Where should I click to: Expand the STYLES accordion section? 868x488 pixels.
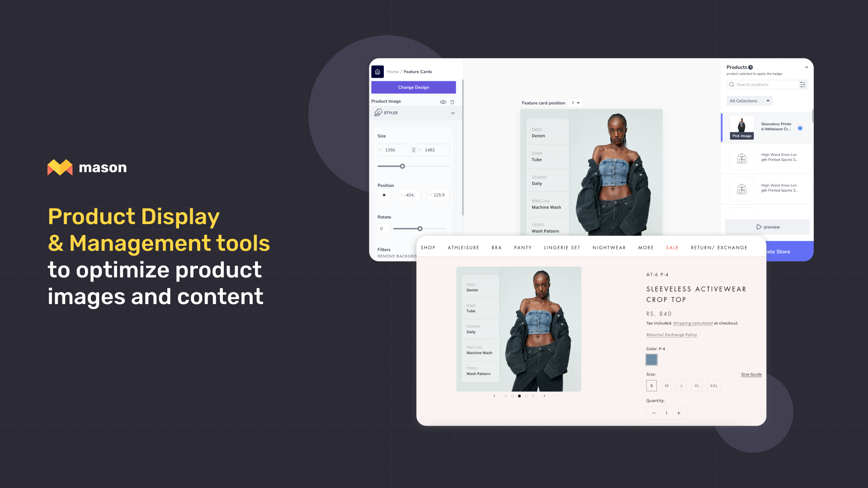click(x=413, y=113)
